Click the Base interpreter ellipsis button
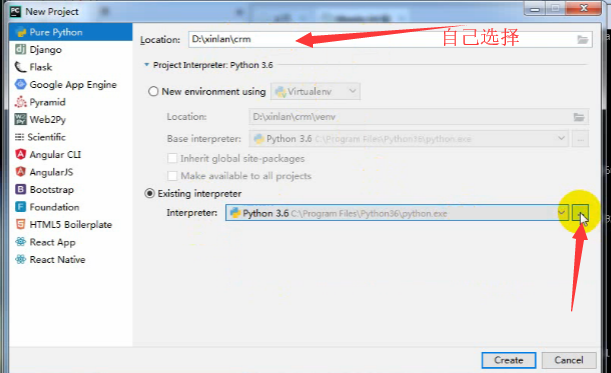This screenshot has width=611, height=373. tap(580, 139)
